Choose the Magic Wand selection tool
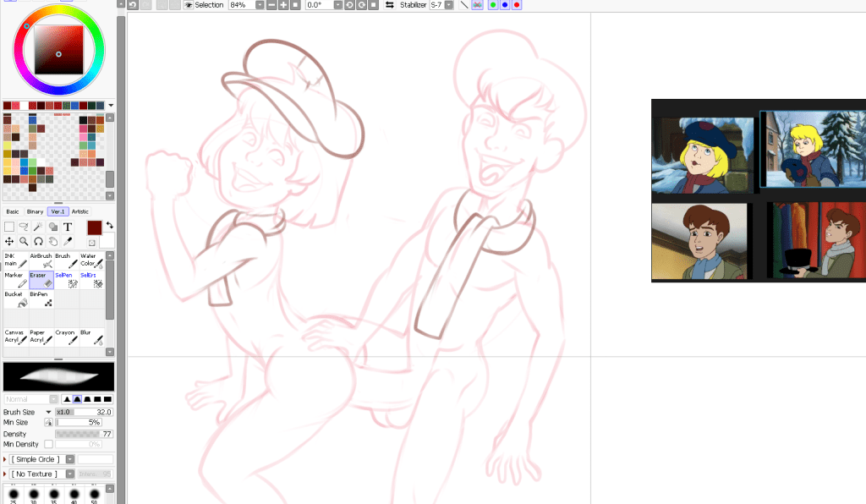 click(39, 227)
